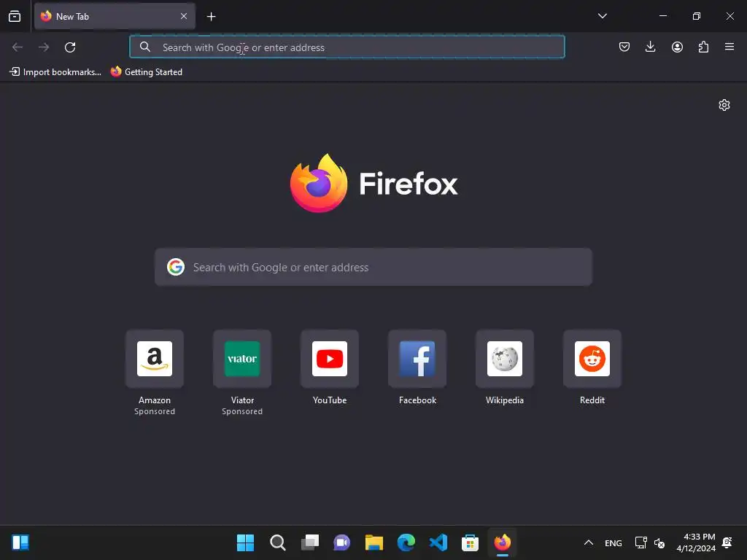747x560 pixels.
Task: Launch Microsoft Edge from taskbar
Action: click(406, 542)
